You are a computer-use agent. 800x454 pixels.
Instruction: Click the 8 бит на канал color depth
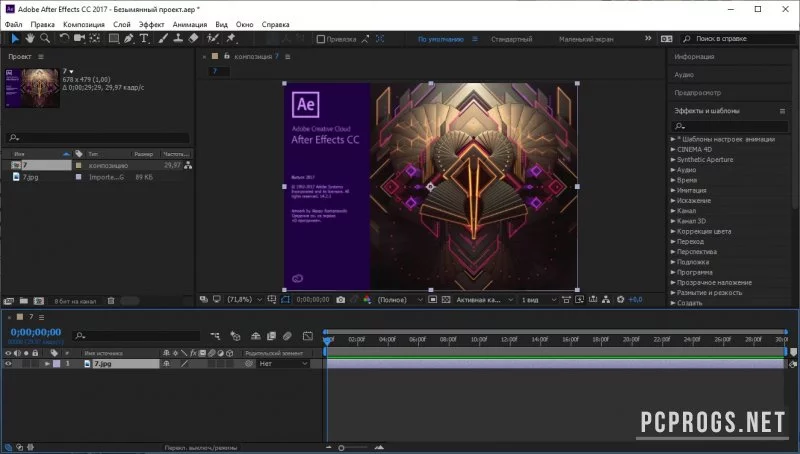point(75,301)
